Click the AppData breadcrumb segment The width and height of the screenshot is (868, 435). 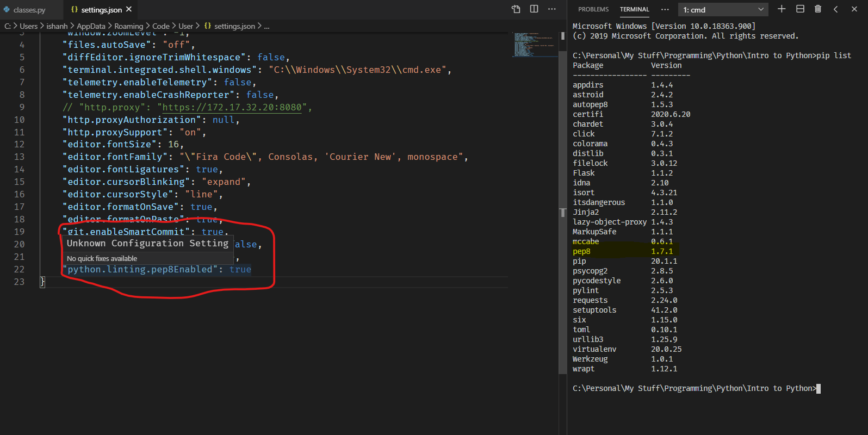point(91,26)
